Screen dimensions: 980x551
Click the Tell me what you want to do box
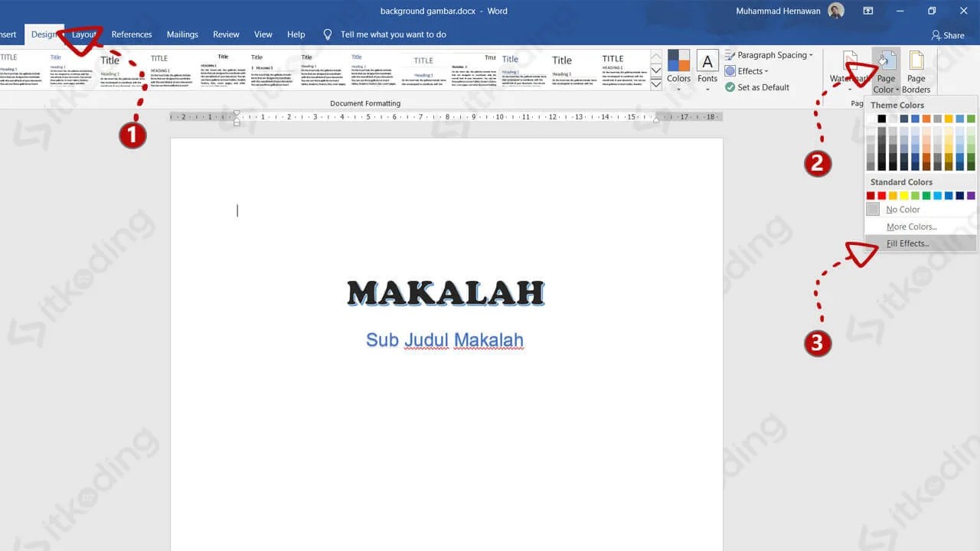(x=394, y=34)
